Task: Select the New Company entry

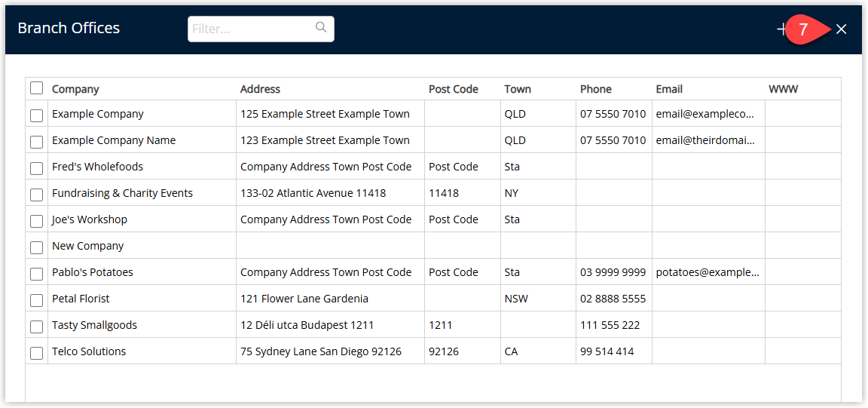Action: 88,246
